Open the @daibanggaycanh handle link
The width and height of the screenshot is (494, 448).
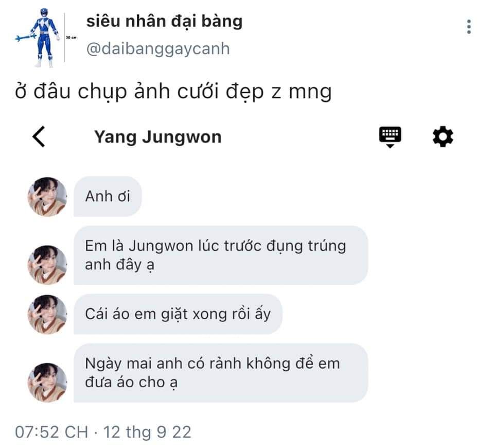pos(158,48)
